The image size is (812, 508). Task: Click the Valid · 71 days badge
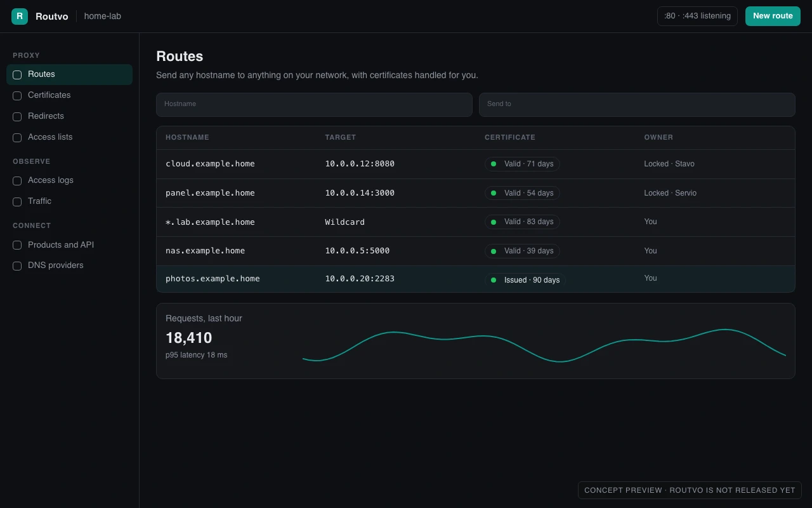tap(522, 164)
